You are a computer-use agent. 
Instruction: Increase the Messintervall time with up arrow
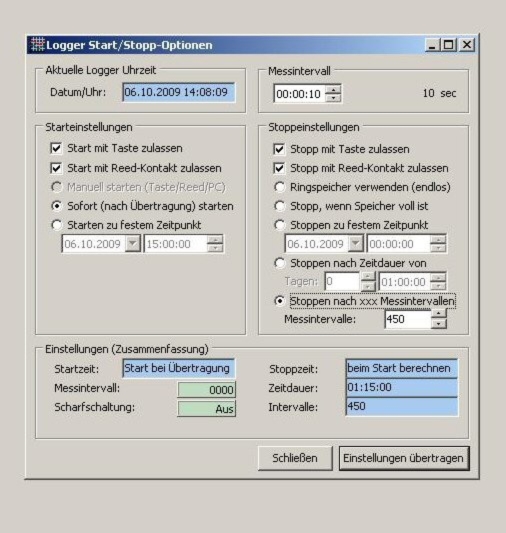tap(333, 90)
